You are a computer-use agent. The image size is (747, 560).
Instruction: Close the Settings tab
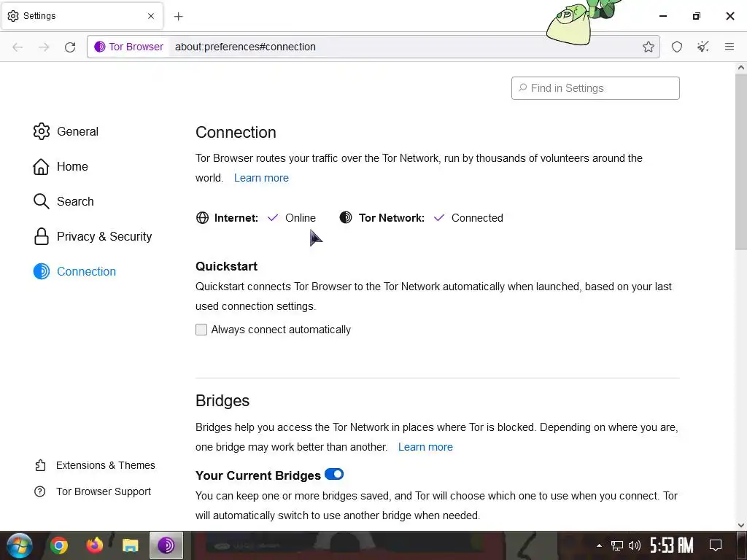pyautogui.click(x=151, y=16)
